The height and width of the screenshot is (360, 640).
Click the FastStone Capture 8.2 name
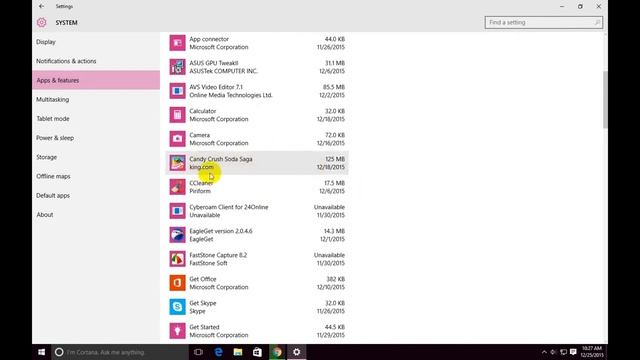click(218, 255)
